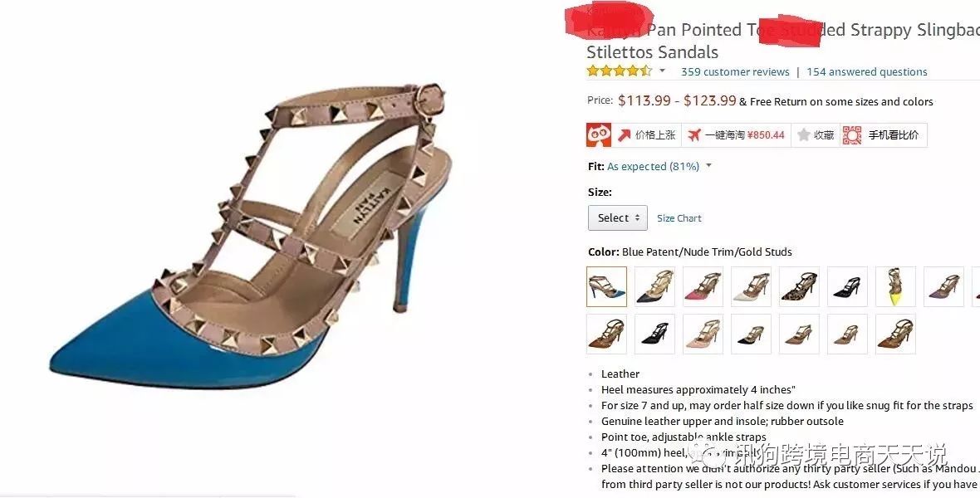Click the owl mascot price-tracker icon

(598, 135)
